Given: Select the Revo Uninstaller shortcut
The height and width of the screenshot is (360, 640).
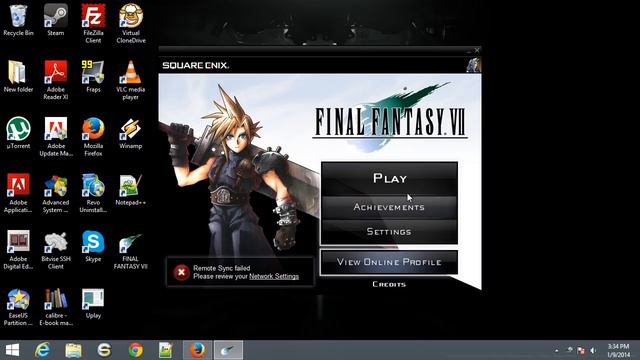Looking at the screenshot, I should click(93, 193).
